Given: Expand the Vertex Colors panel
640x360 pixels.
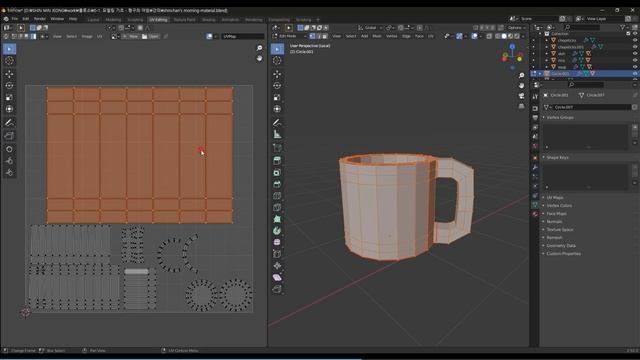Looking at the screenshot, I should point(559,205).
